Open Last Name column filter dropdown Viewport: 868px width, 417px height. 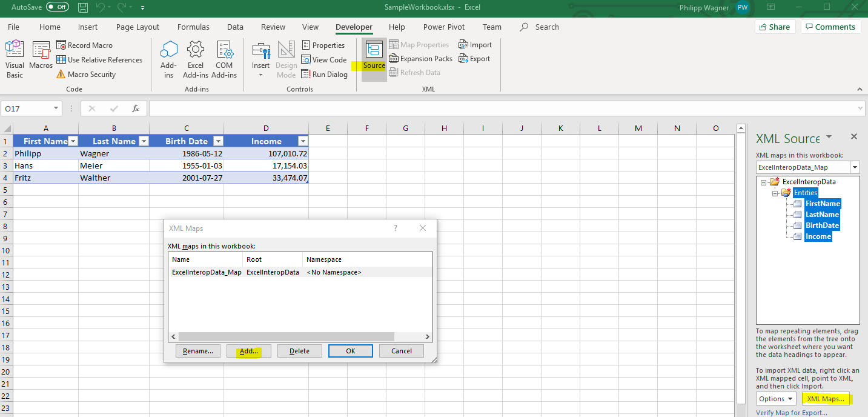click(x=144, y=141)
